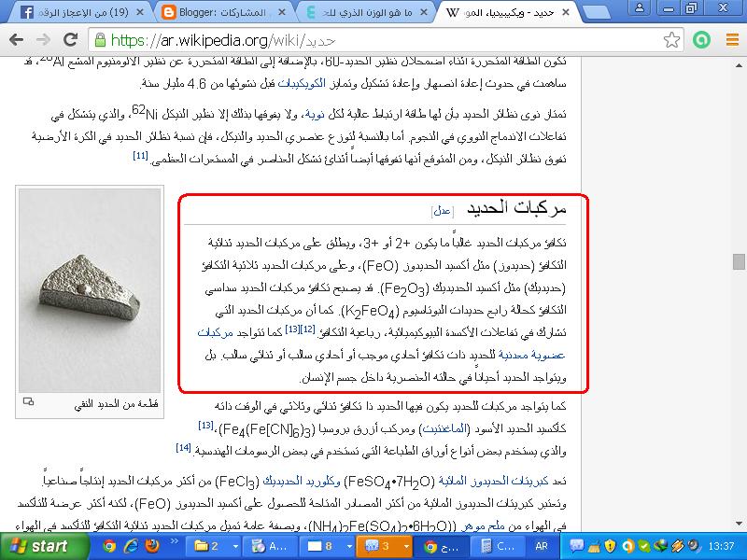Open citation reference [11]
Screen dimensions: 747x560
pos(141,156)
